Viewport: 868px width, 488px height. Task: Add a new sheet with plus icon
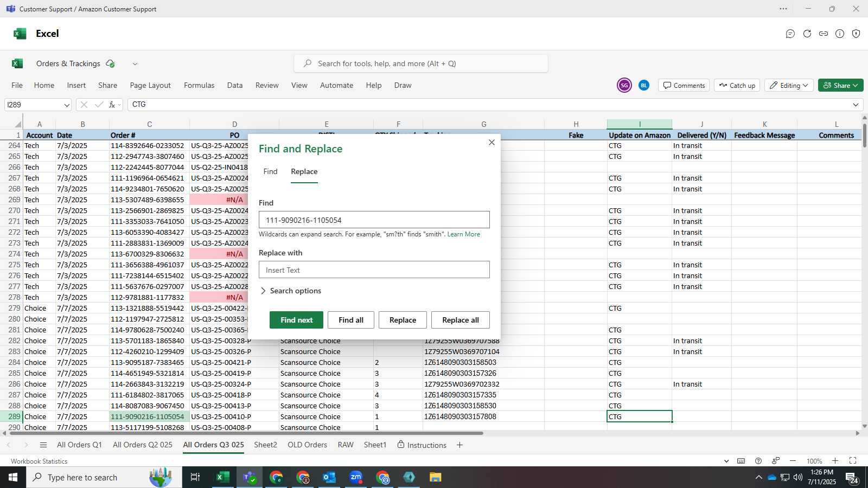(459, 445)
